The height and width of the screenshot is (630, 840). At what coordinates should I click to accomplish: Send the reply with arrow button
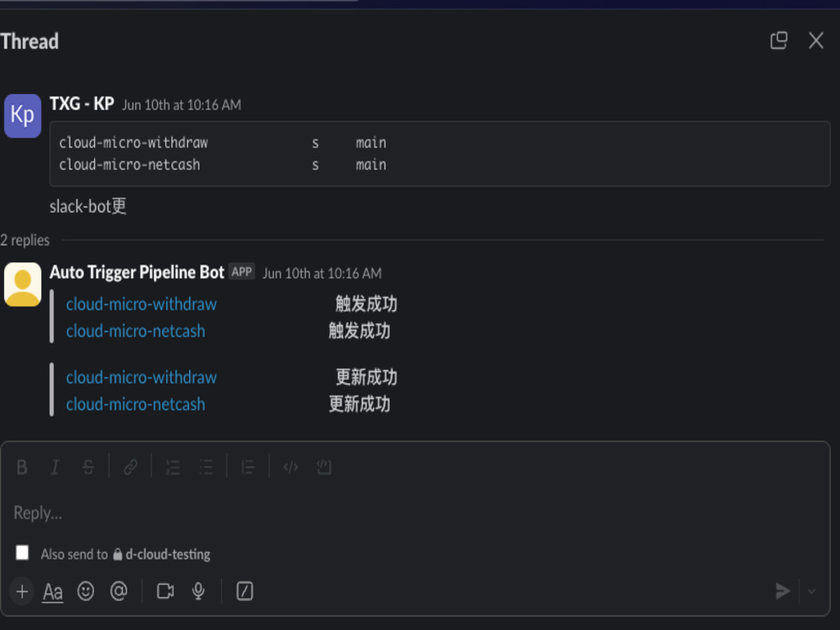tap(783, 591)
